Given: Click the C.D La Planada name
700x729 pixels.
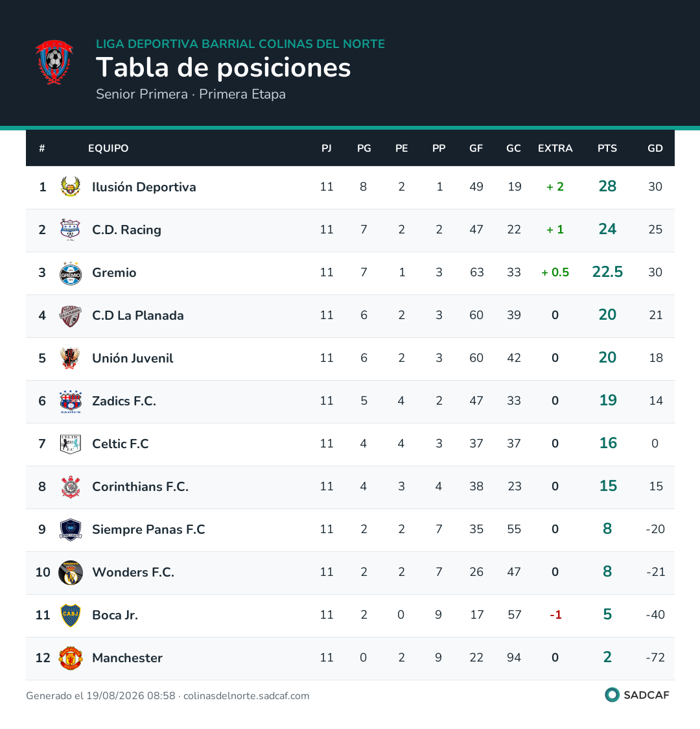Looking at the screenshot, I should pos(138,315).
